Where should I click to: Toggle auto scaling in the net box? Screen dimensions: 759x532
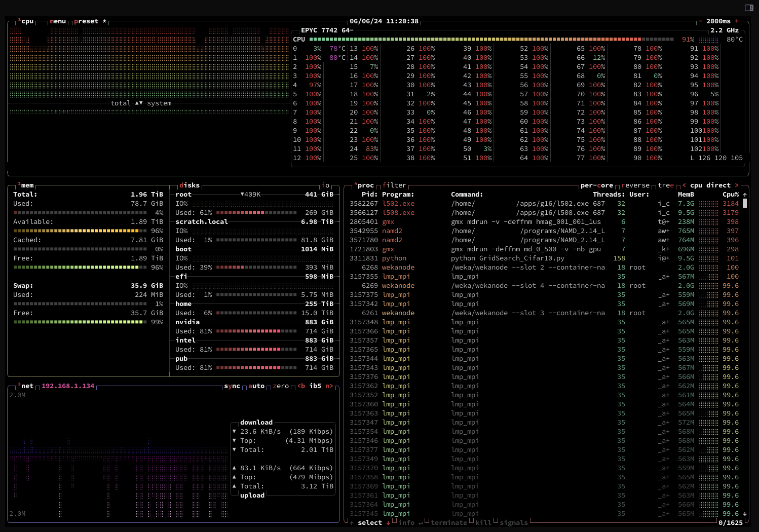256,386
